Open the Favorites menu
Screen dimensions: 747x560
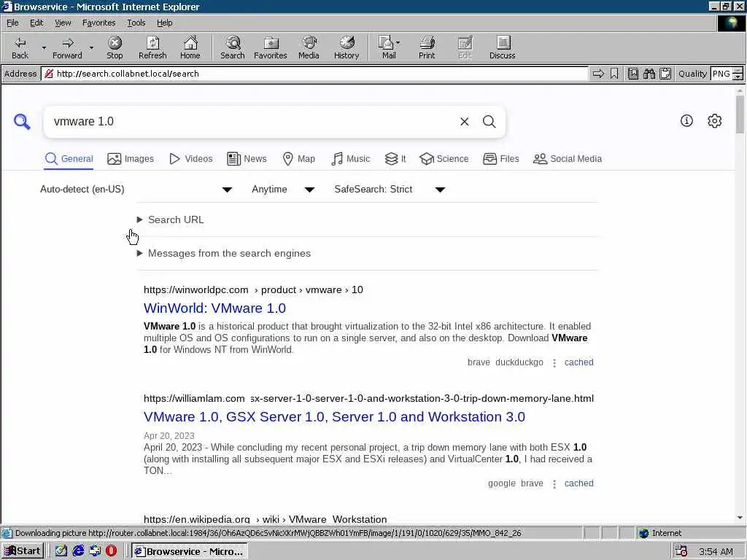pyautogui.click(x=98, y=23)
